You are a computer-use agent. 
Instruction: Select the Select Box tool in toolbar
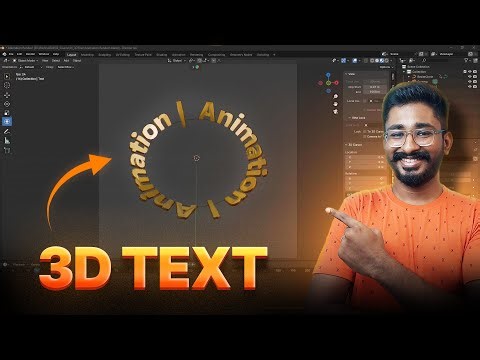pos(7,76)
